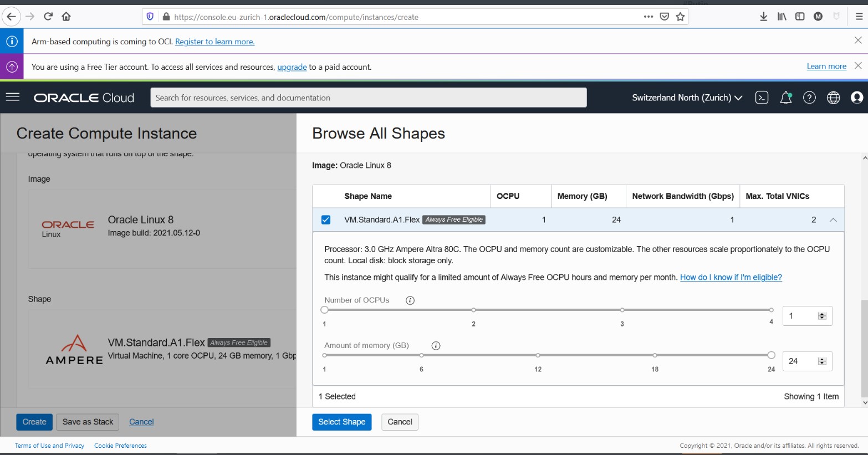Open the language globe menu

(x=833, y=98)
